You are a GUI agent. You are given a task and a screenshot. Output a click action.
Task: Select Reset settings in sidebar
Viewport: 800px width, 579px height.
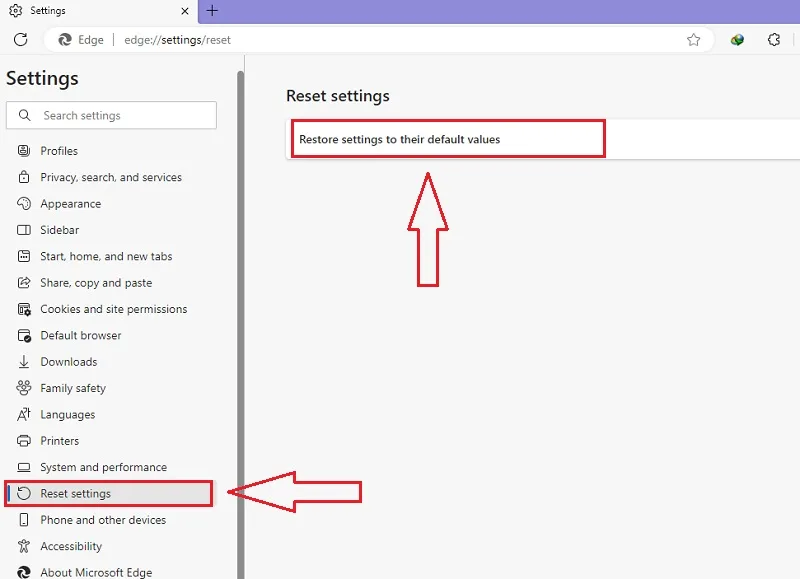pyautogui.click(x=109, y=493)
